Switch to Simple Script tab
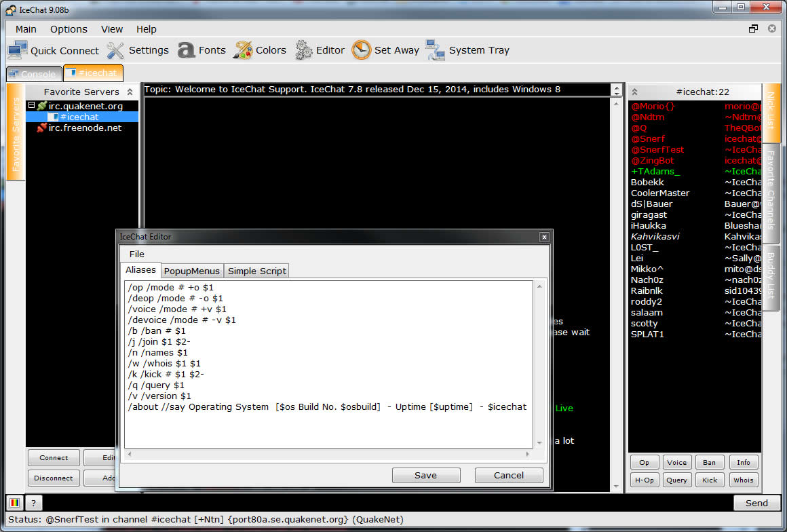The width and height of the screenshot is (787, 532). click(x=257, y=271)
